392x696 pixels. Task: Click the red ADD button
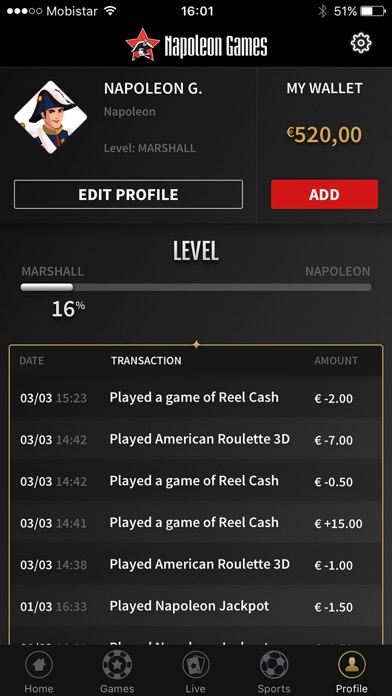point(325,194)
